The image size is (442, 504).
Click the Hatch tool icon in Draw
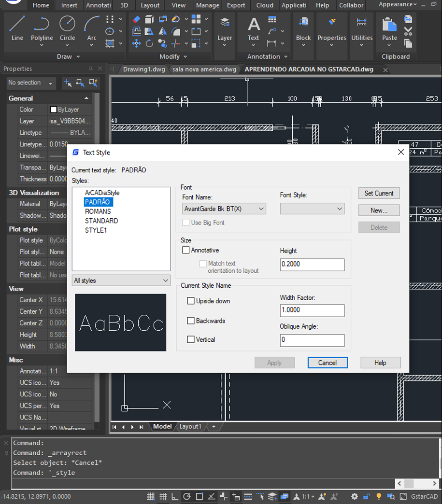(x=110, y=43)
